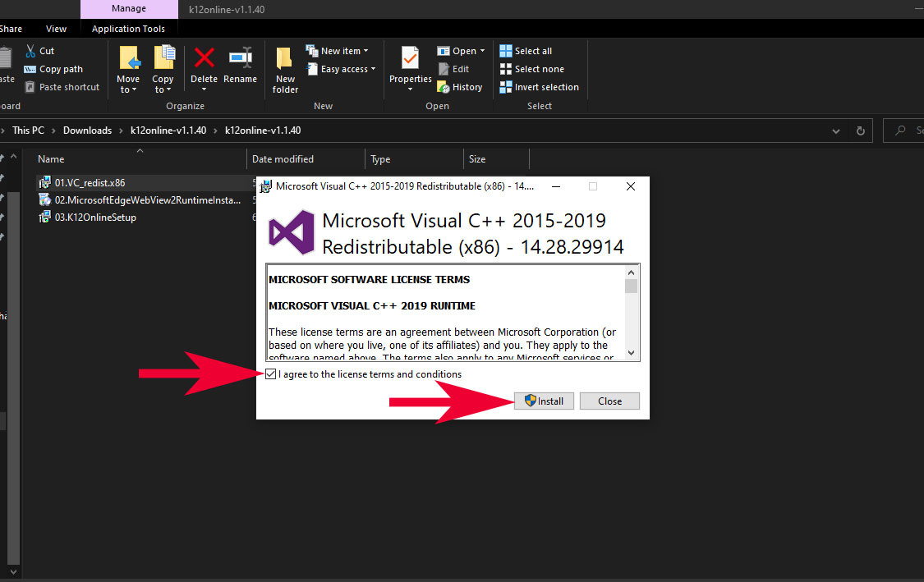Click the Close button in installer dialog
The image size is (924, 582).
609,401
